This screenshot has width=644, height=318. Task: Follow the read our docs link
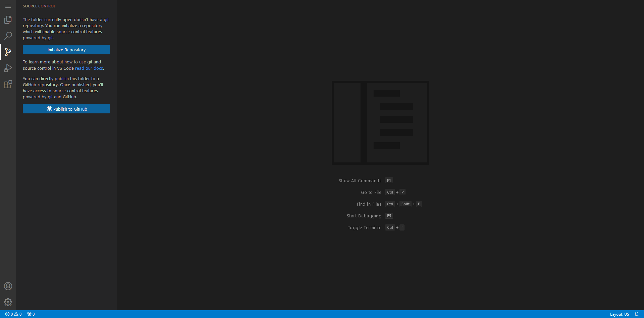pos(89,68)
